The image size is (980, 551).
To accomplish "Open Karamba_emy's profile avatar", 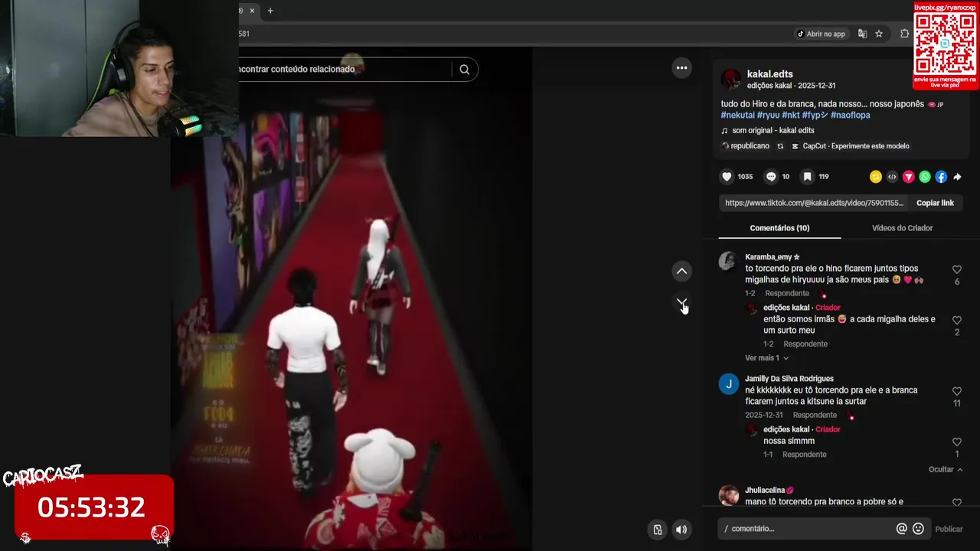I will (x=728, y=262).
